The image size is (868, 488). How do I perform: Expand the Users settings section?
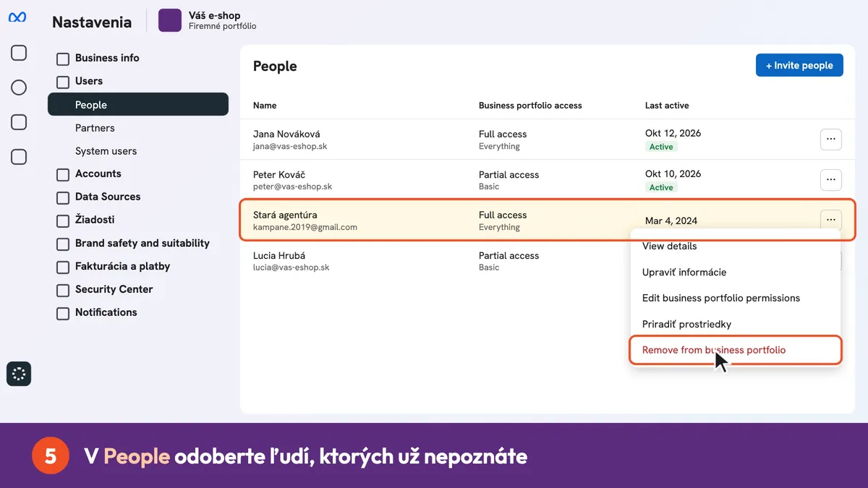point(89,81)
